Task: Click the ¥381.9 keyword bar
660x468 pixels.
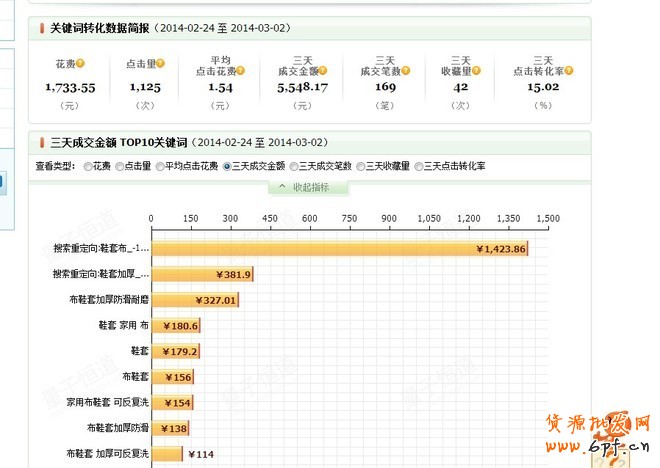Action: click(x=202, y=274)
